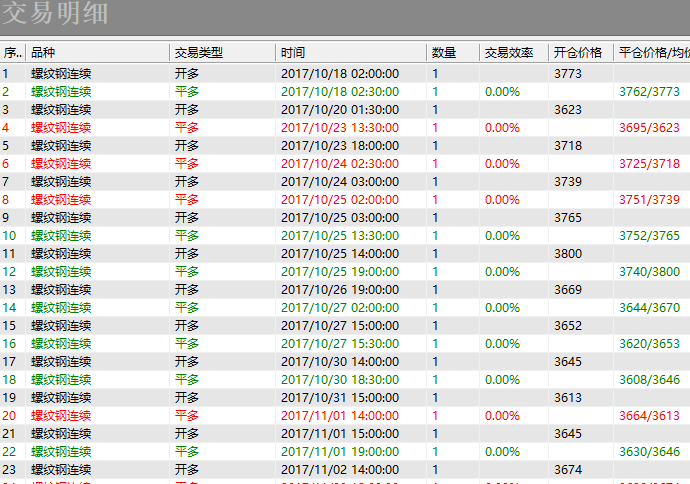Select time cell 2017/10/30 14:00:00
690x484 pixels.
click(340, 362)
